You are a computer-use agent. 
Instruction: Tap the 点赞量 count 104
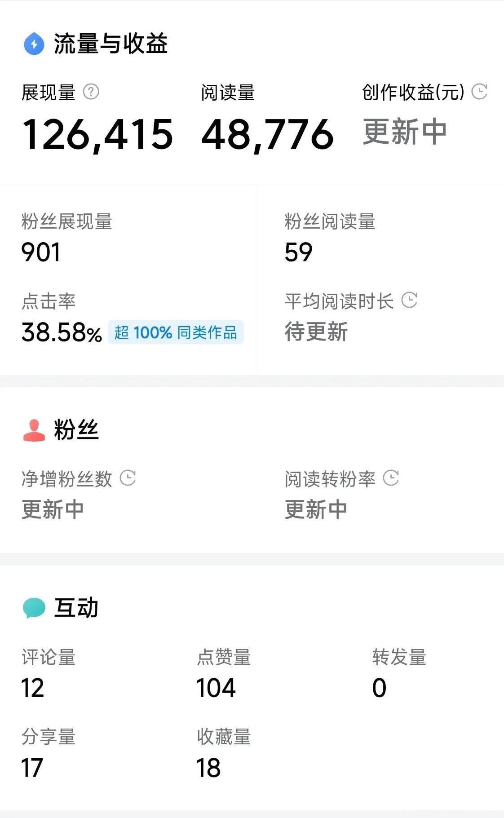click(216, 688)
